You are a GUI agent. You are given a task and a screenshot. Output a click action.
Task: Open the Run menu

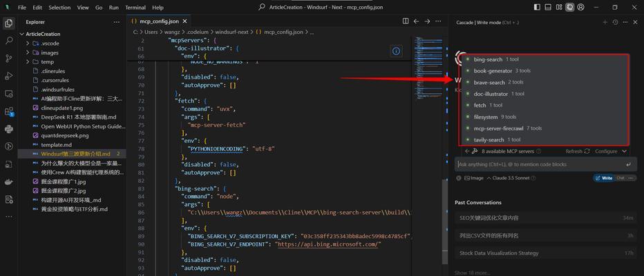(x=114, y=8)
